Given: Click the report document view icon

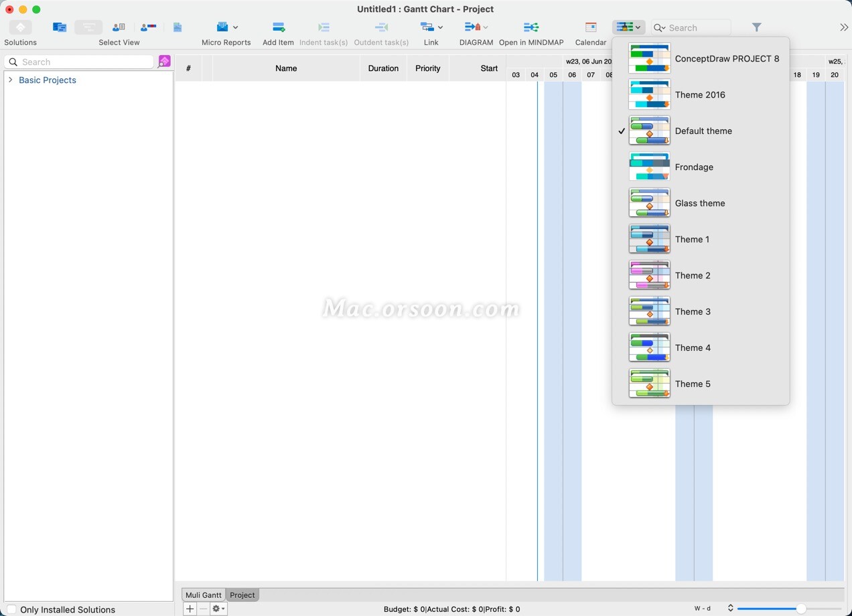Looking at the screenshot, I should coord(177,27).
